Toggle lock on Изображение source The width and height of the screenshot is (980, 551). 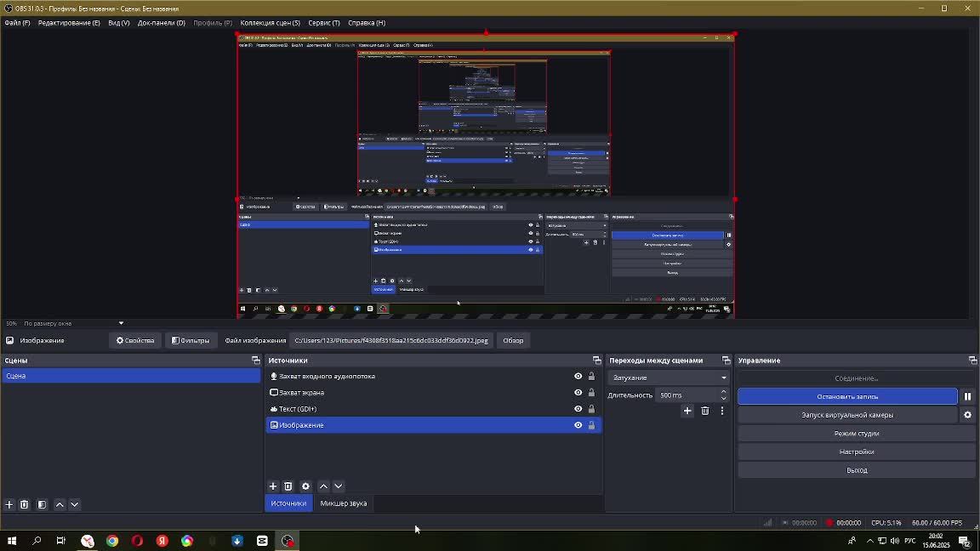click(x=591, y=425)
